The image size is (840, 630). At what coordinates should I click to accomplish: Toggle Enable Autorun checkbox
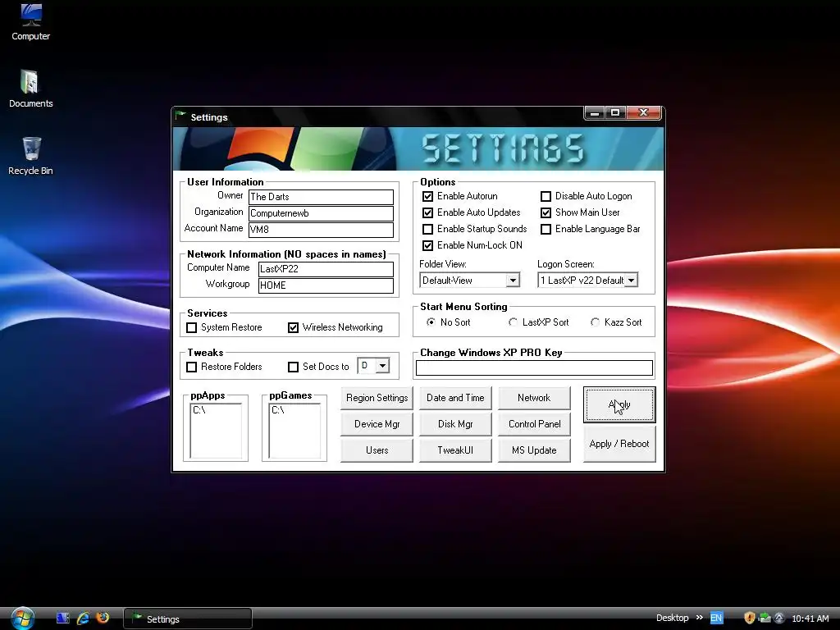427,197
